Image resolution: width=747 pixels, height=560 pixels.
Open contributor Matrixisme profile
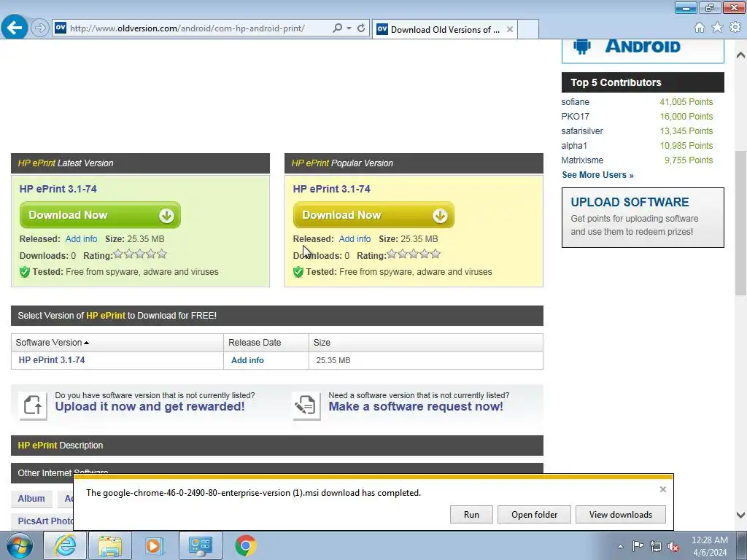tap(582, 160)
